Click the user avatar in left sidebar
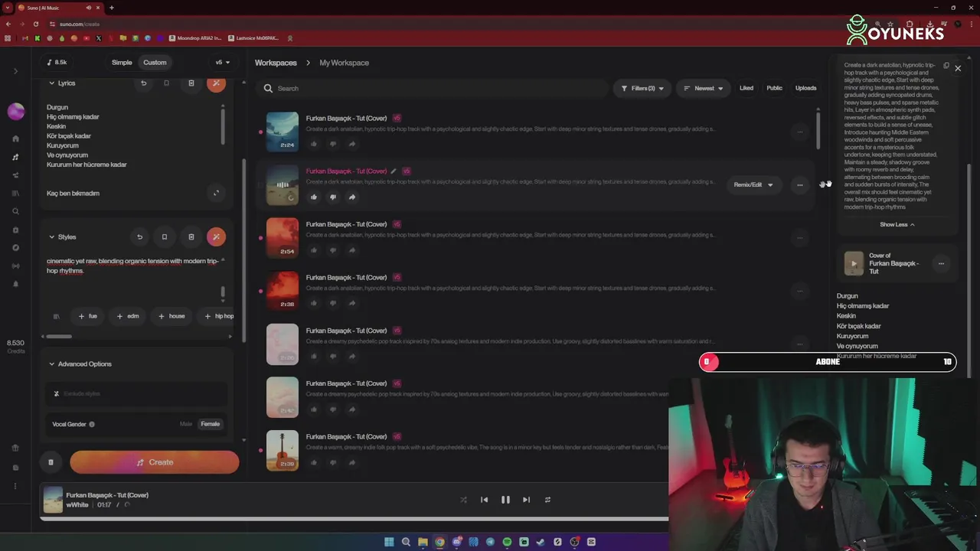 tap(15, 111)
